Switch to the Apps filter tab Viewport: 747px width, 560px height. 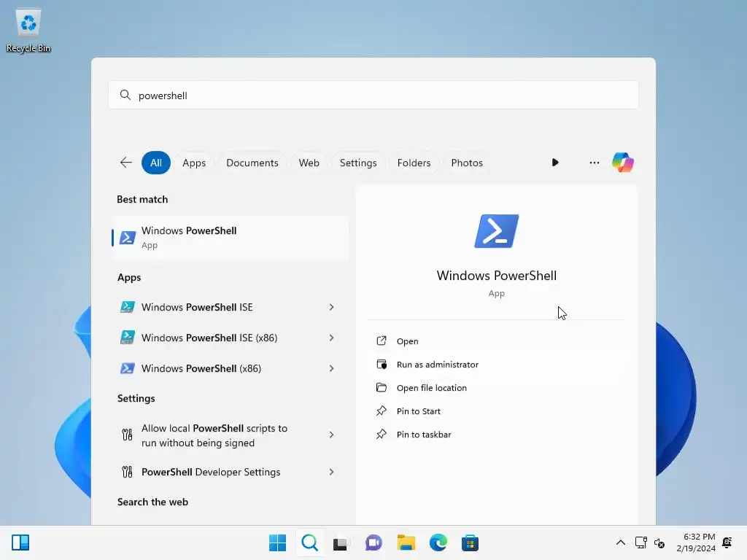[194, 163]
